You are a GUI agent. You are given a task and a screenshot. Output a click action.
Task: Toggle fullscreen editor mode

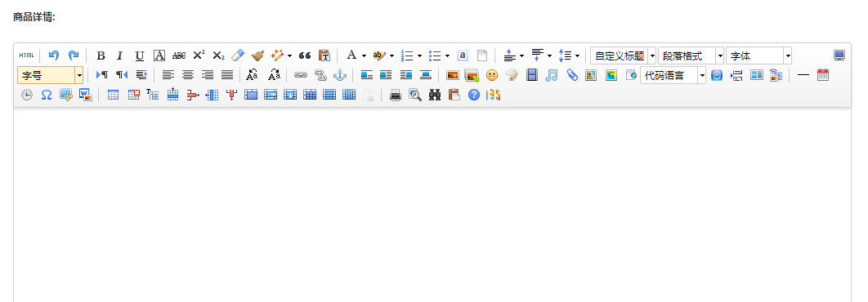(839, 56)
